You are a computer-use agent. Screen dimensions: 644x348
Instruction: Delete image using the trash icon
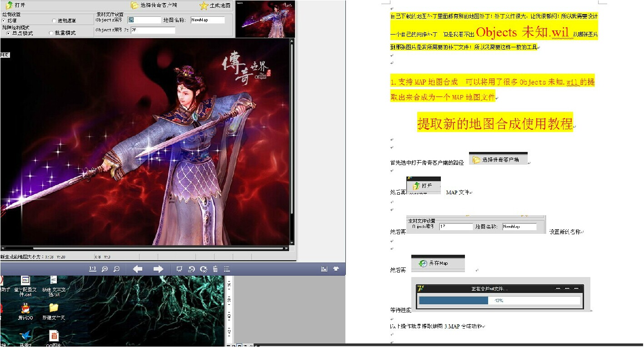pyautogui.click(x=215, y=269)
